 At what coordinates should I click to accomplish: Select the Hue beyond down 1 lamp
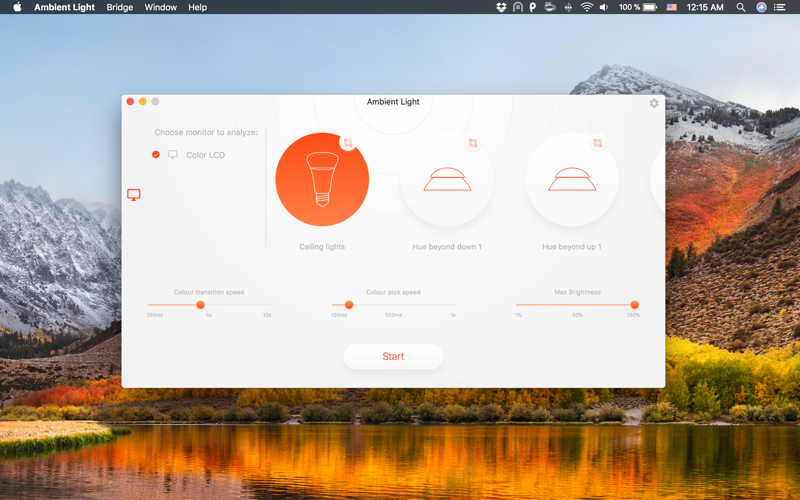(x=447, y=180)
